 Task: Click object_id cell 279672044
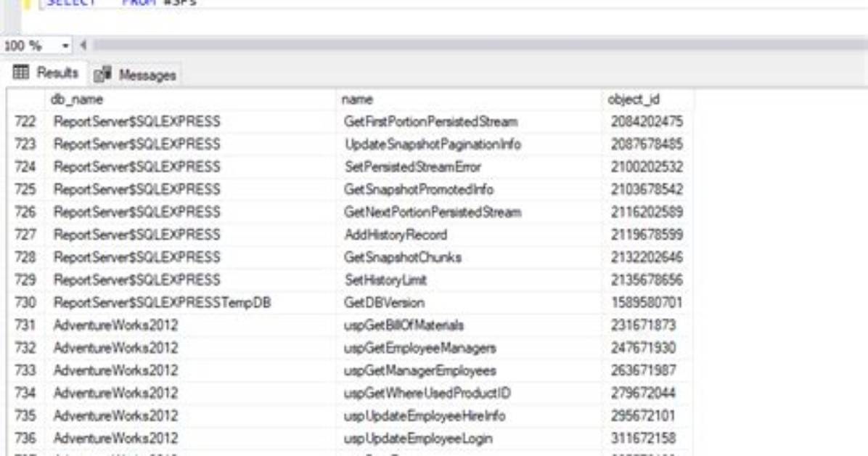click(647, 393)
